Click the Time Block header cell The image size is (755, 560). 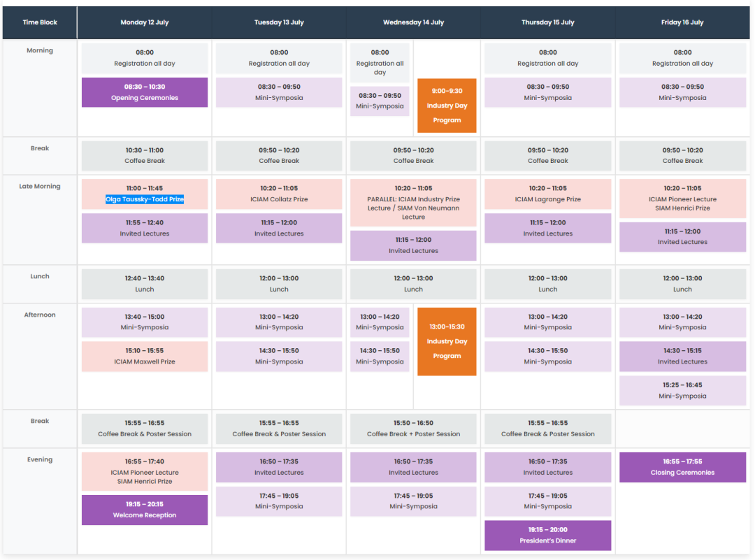pos(40,22)
